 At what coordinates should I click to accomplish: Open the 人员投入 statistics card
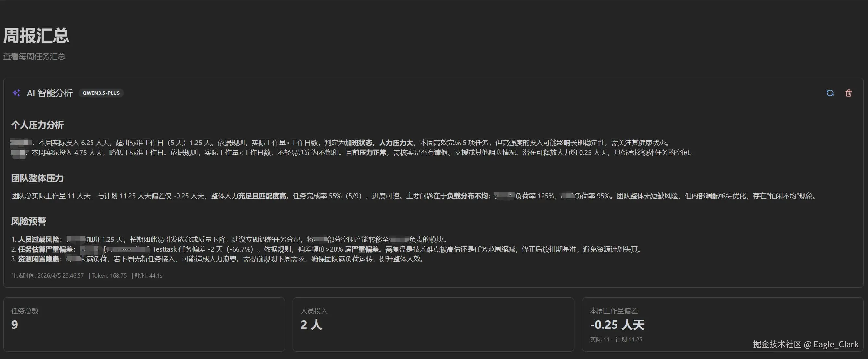[433, 324]
